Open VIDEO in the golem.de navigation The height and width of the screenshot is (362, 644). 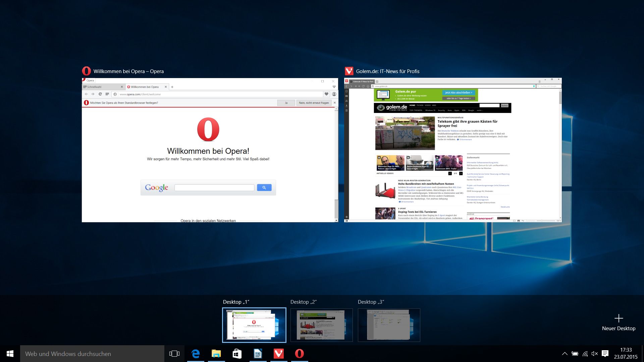(428, 105)
